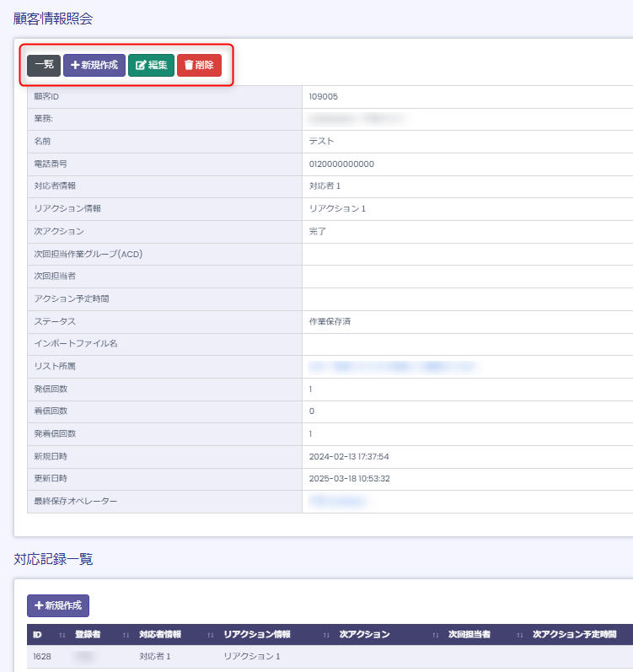Open the blurred リスト所属 link
Screen dimensions: 633x672
pyautogui.click(x=393, y=367)
